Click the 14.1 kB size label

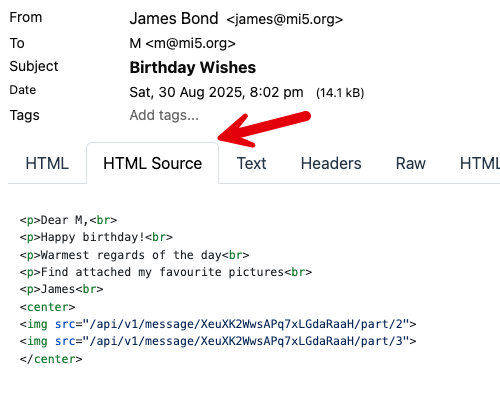point(340,93)
